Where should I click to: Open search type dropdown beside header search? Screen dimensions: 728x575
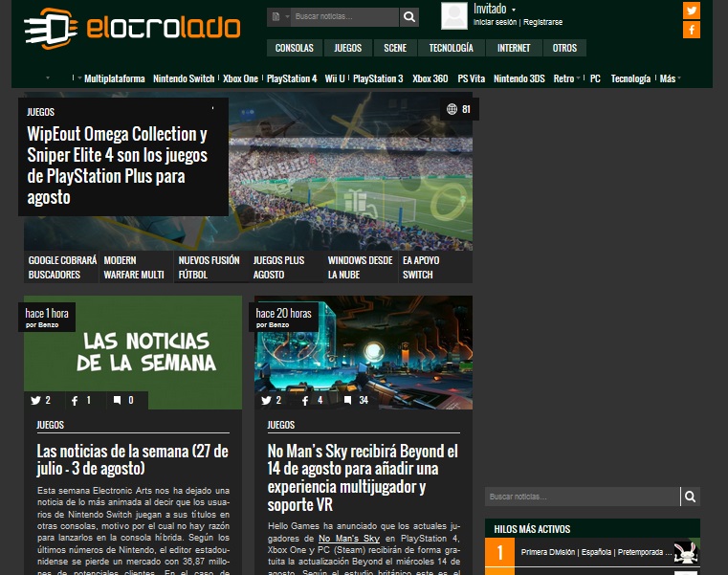click(x=280, y=16)
